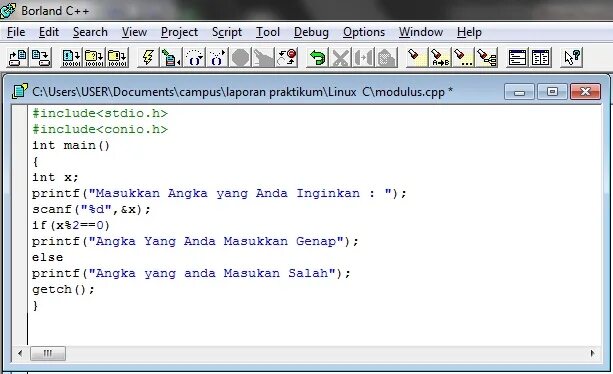
Task: Click the line '#include<conio.h>'
Action: (x=100, y=129)
